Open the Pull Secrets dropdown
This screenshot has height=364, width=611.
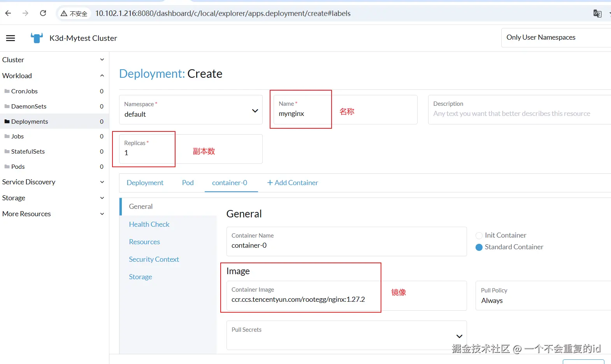point(346,335)
